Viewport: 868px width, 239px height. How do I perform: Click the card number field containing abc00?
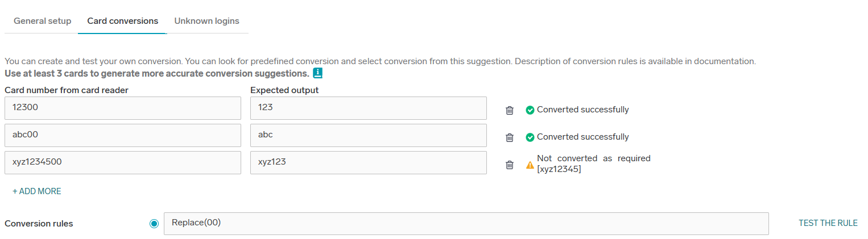[x=122, y=135]
